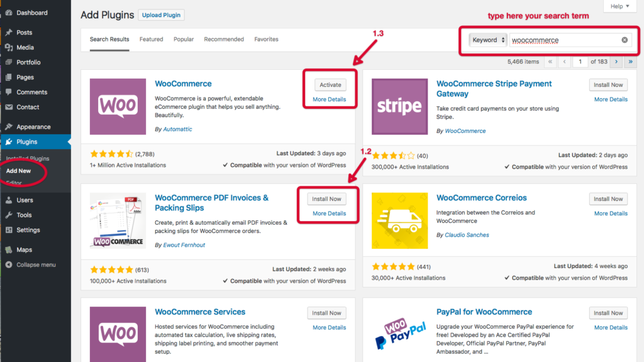Click the WooCommerce star rating

pyautogui.click(x=111, y=154)
